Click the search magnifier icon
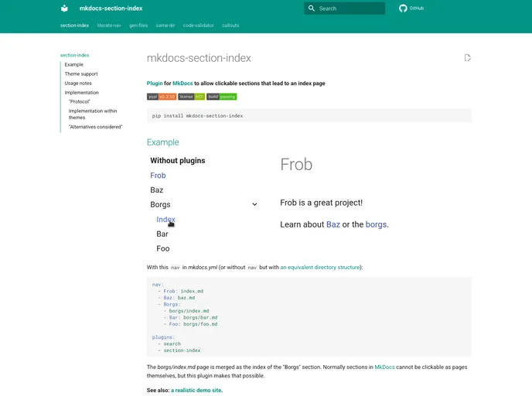Viewport: 532px width, 396px height. (311, 9)
